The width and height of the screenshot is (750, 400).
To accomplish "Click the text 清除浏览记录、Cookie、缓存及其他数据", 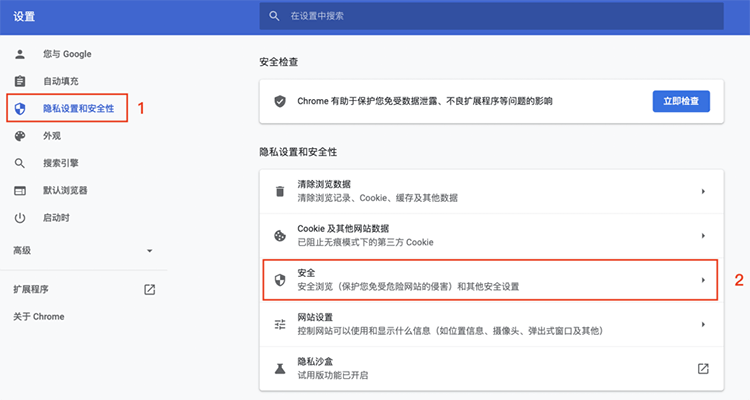I will pos(377,198).
